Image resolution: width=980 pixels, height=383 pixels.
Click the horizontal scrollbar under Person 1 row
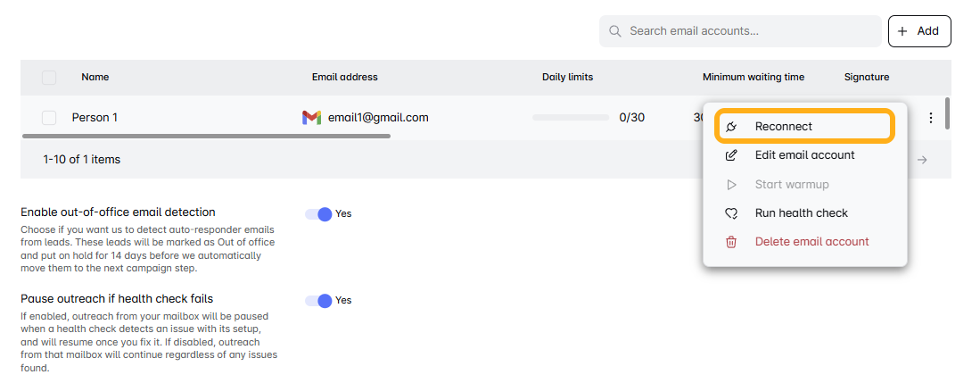pyautogui.click(x=206, y=136)
